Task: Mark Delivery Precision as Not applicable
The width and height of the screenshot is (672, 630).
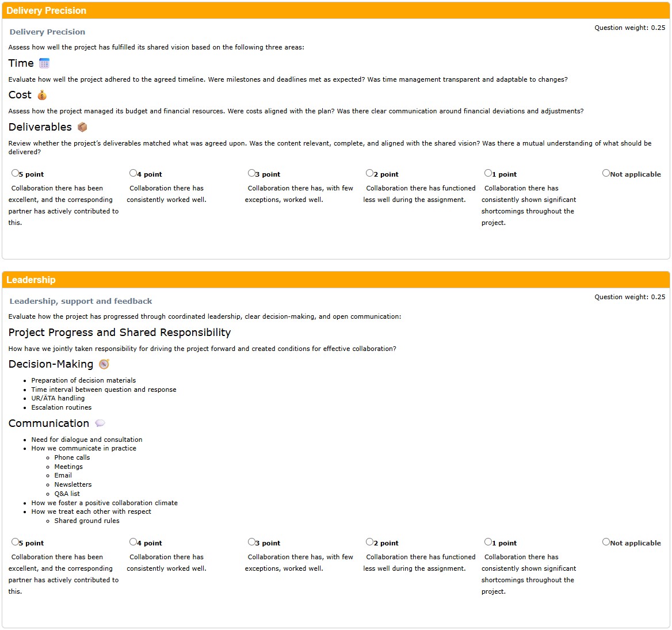Action: coord(606,173)
